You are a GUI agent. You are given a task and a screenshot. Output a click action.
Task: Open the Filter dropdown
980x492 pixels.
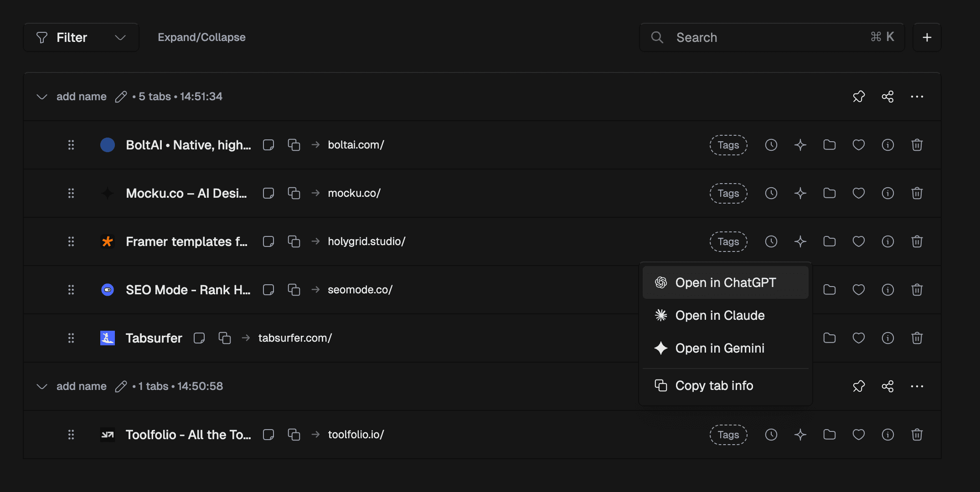click(x=81, y=37)
